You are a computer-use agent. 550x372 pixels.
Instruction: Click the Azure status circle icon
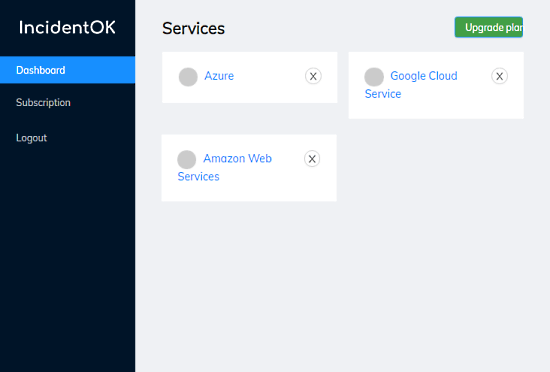point(188,77)
